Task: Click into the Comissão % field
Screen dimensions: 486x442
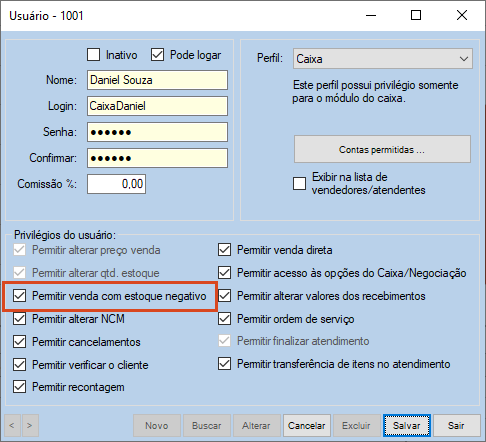Action: (x=116, y=184)
